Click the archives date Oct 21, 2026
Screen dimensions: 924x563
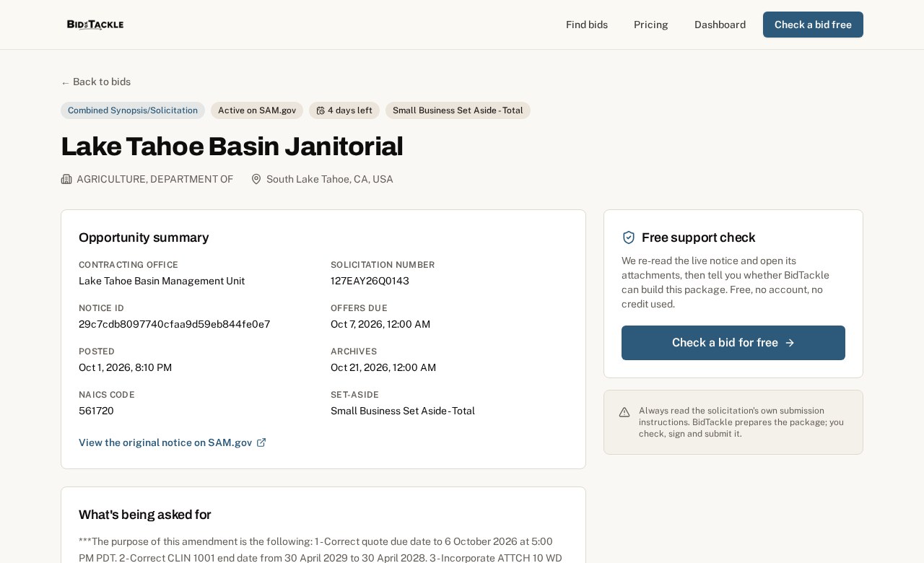coord(383,367)
